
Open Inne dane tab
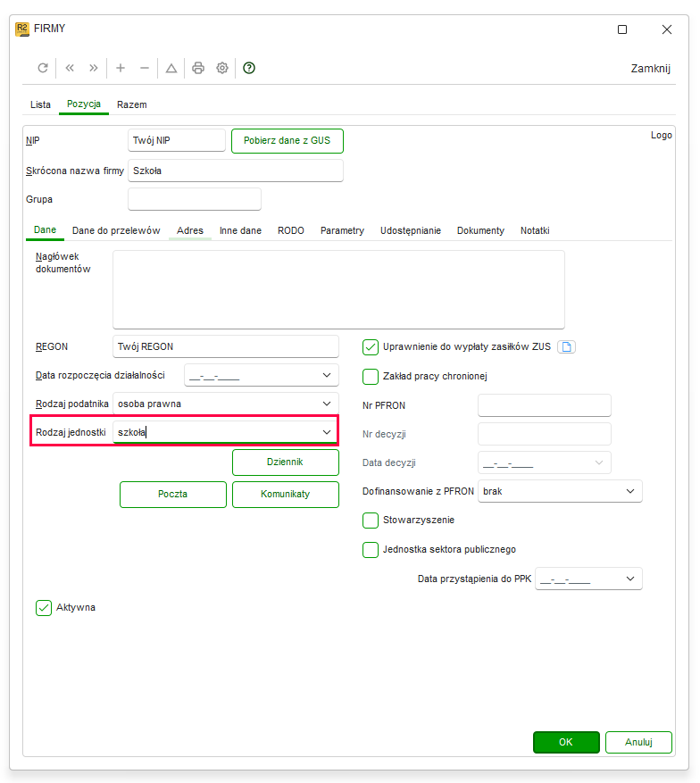click(x=241, y=230)
